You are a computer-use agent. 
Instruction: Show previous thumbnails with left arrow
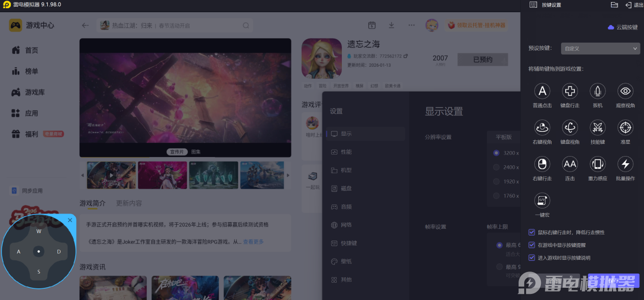pos(82,175)
